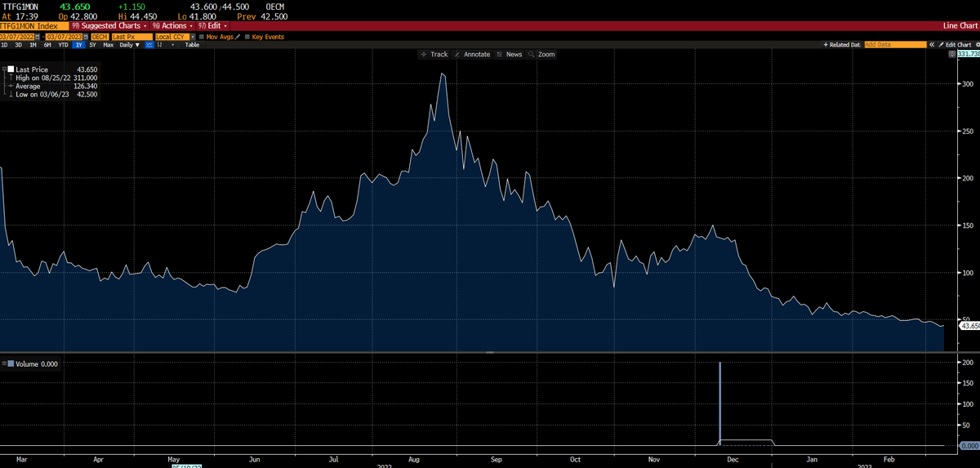The width and height of the screenshot is (980, 468).
Task: Open the Edit menu
Action: tap(212, 26)
